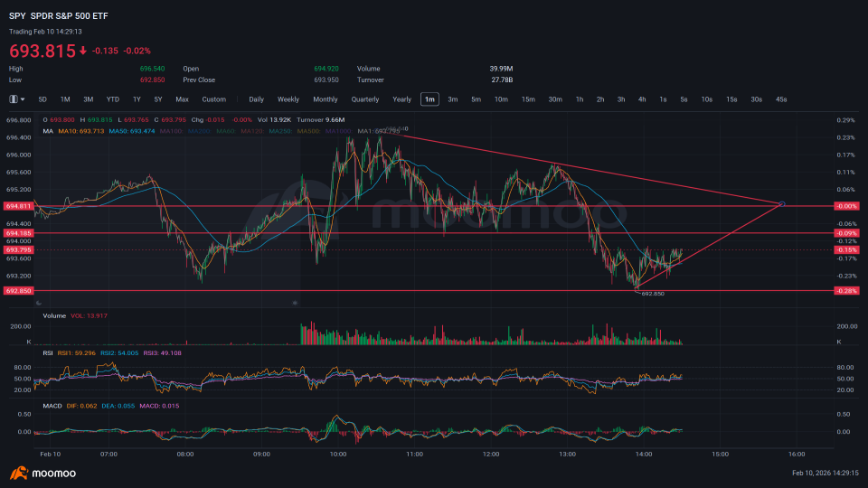This screenshot has width=868, height=488.
Task: Select the 694.811 price line label
Action: [18, 206]
